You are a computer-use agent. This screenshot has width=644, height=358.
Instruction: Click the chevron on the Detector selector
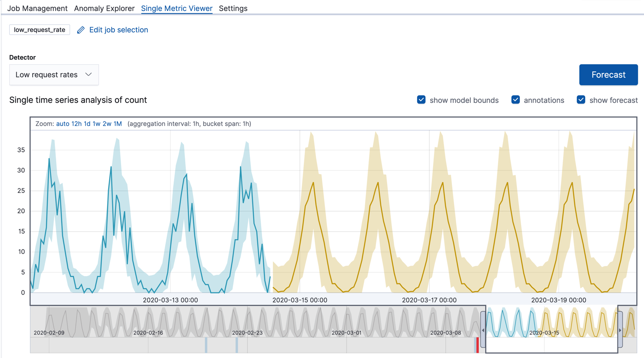tap(88, 74)
